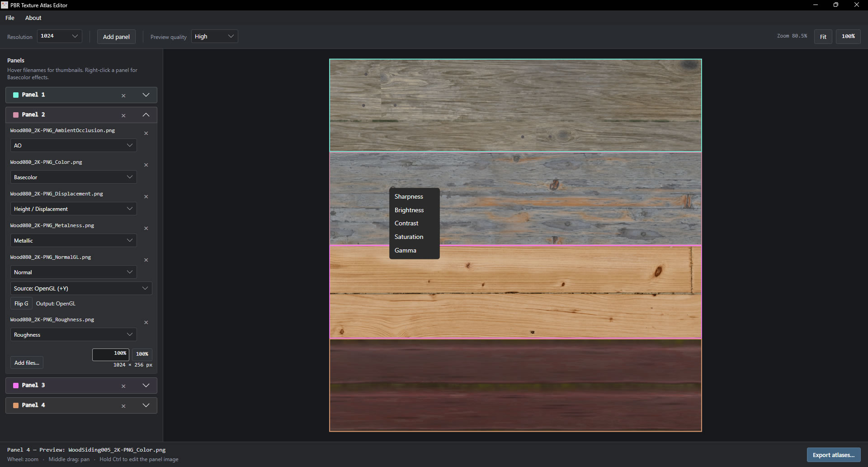Choose Gamma from the context menu
Viewport: 868px width, 467px height.
[414, 250]
